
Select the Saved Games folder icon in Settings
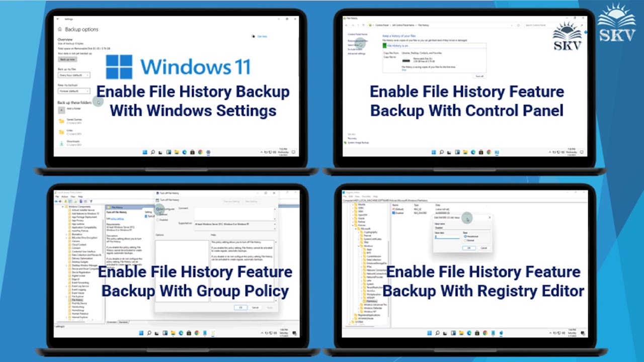[x=61, y=121]
